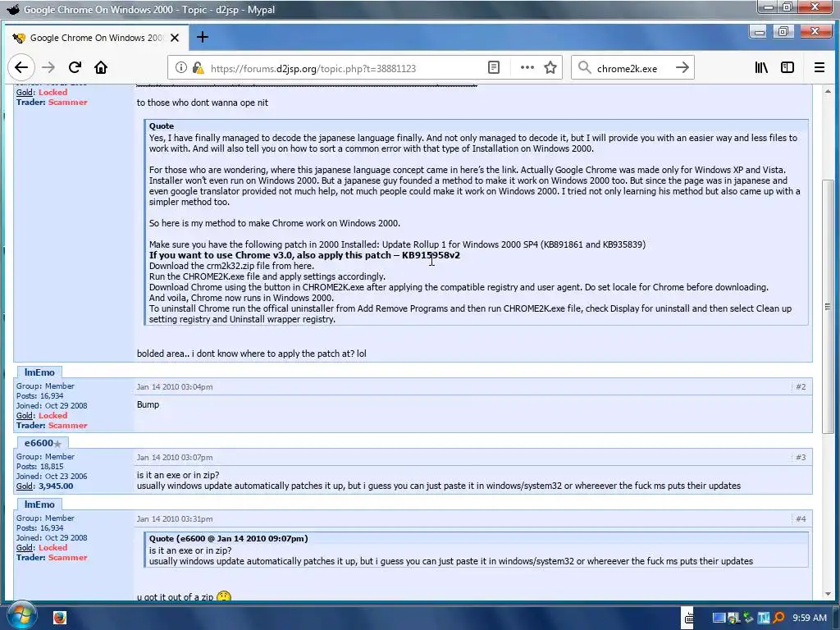Image resolution: width=840 pixels, height=630 pixels.
Task: Open the hamburger application menu
Action: tap(819, 67)
